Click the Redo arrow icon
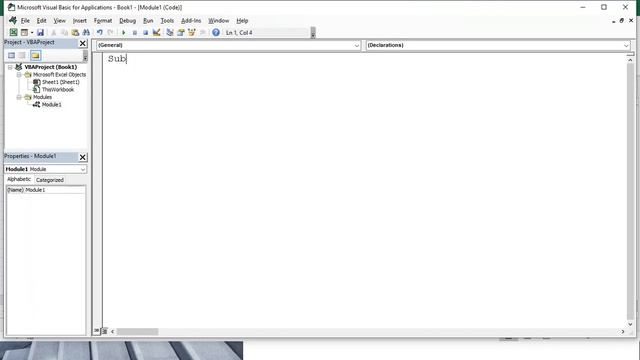The width and height of the screenshot is (640, 360). pos(110,32)
